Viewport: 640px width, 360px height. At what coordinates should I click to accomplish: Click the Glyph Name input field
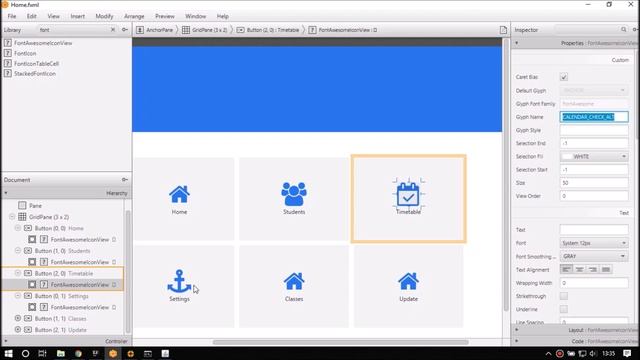[x=594, y=117]
